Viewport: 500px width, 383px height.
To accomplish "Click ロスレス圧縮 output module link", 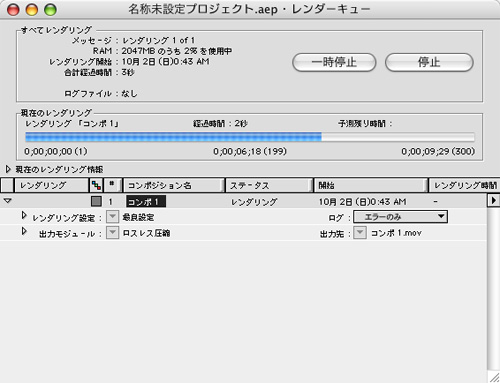I will click(x=146, y=233).
